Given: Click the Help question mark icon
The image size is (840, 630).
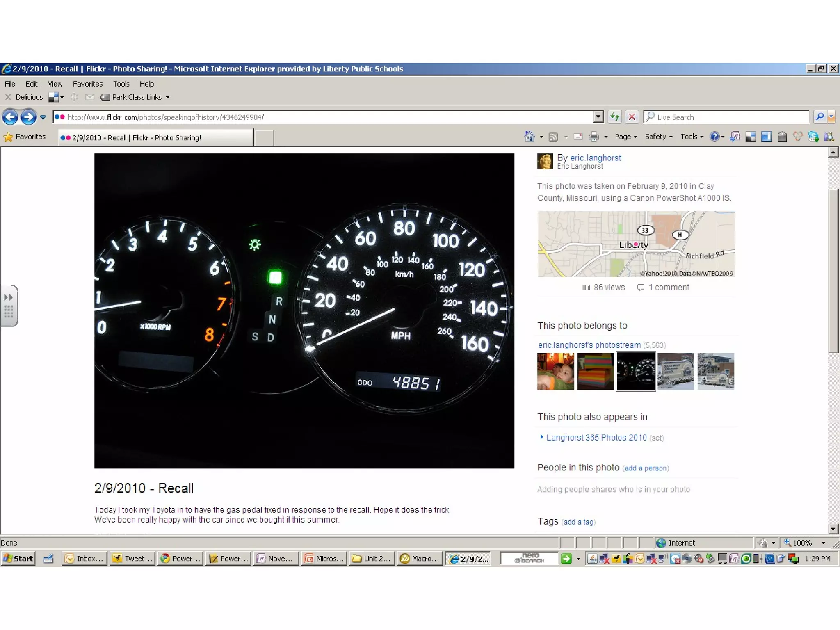Looking at the screenshot, I should click(x=714, y=137).
